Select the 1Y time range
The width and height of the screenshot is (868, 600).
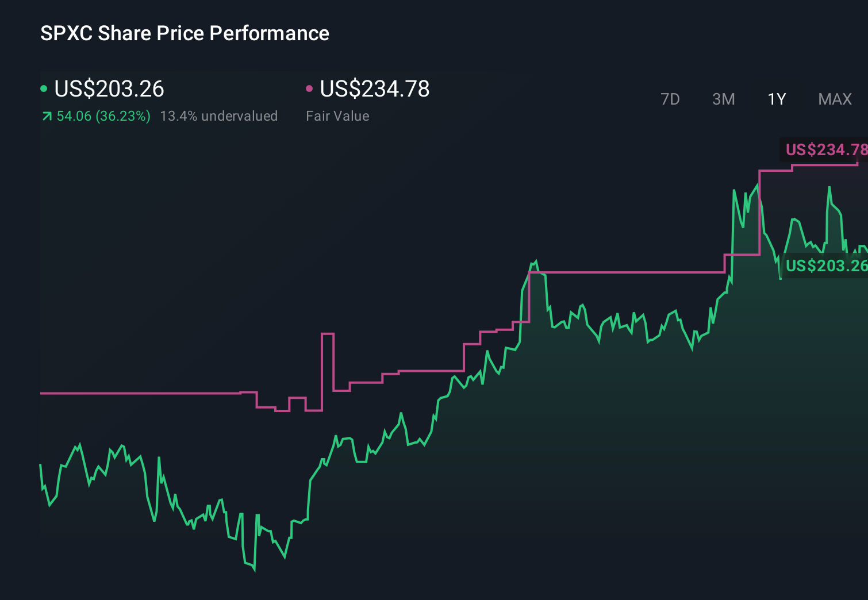click(x=776, y=99)
